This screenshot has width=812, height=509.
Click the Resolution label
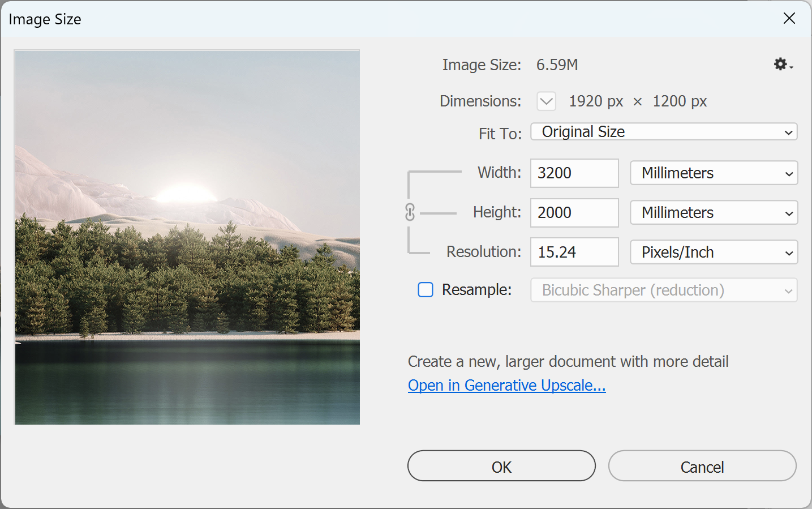484,252
